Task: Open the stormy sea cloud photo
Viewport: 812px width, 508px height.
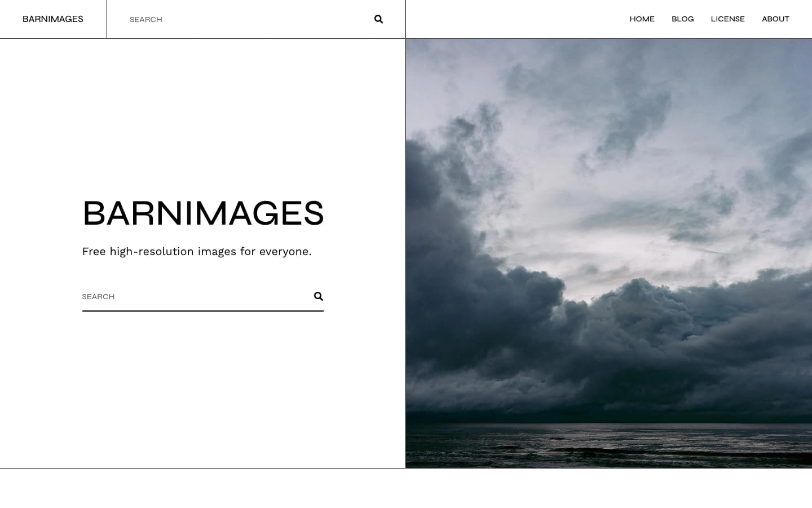Action: pos(609,253)
